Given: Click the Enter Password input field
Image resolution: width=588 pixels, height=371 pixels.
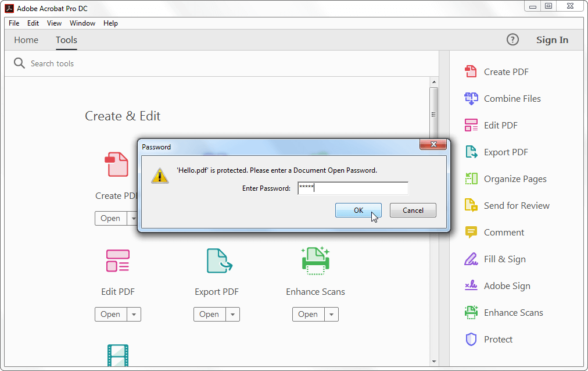Looking at the screenshot, I should coord(353,188).
